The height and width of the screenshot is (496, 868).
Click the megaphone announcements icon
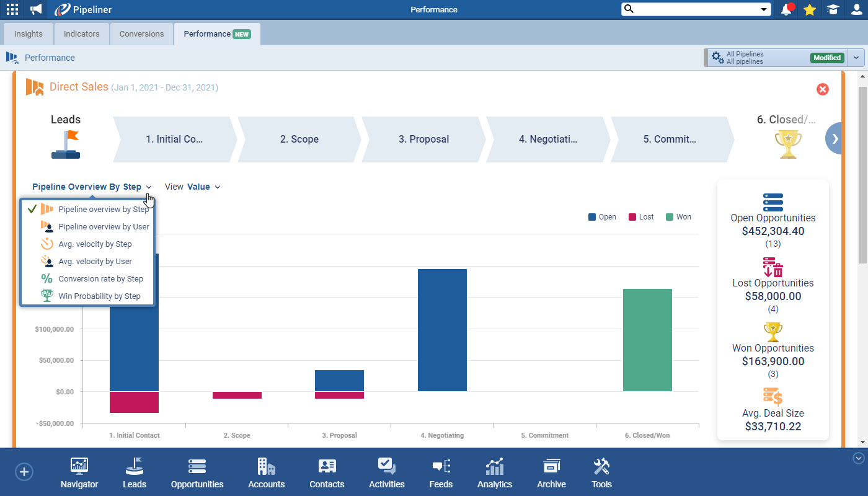click(36, 9)
